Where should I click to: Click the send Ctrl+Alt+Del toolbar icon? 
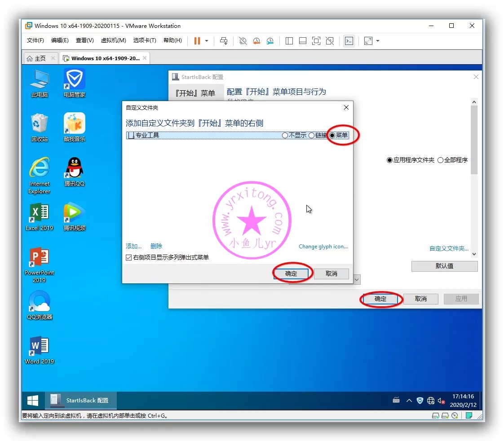224,41
